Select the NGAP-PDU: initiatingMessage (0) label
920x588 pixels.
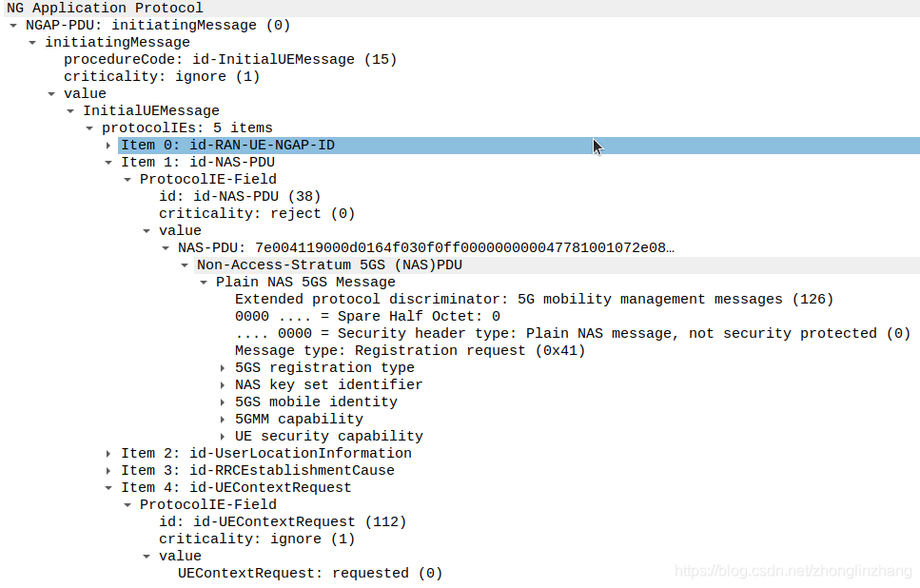(158, 26)
